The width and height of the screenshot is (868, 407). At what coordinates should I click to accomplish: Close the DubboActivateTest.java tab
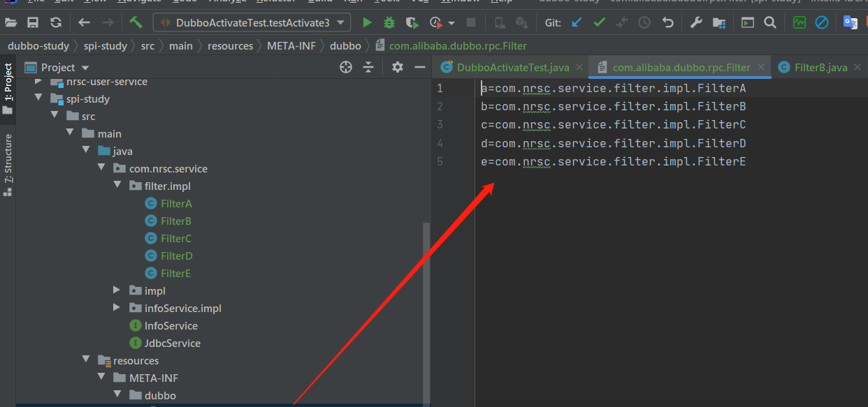[578, 68]
